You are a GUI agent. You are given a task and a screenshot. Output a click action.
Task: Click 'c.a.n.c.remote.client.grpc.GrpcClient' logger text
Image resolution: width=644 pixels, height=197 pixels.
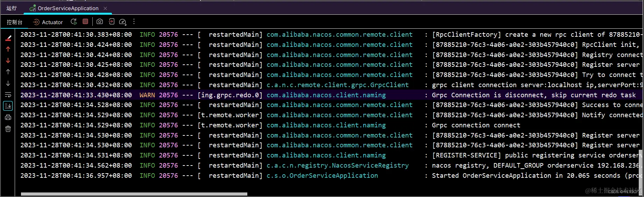click(338, 85)
